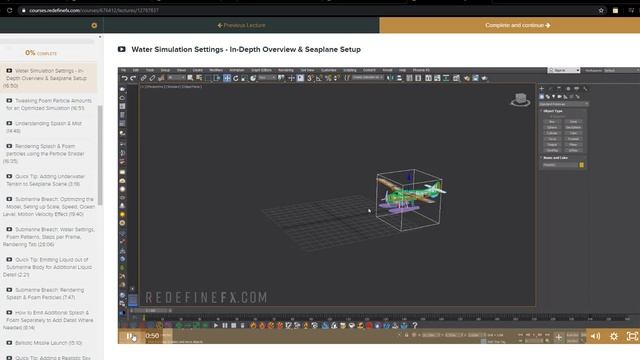Reload the browser page
Image resolution: width=640 pixels, height=360 pixels.
click(x=9, y=10)
